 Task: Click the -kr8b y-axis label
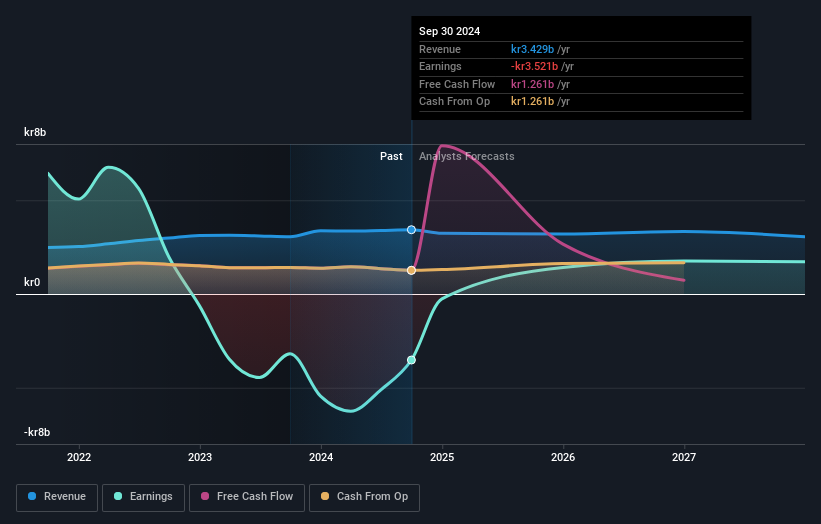pos(37,432)
